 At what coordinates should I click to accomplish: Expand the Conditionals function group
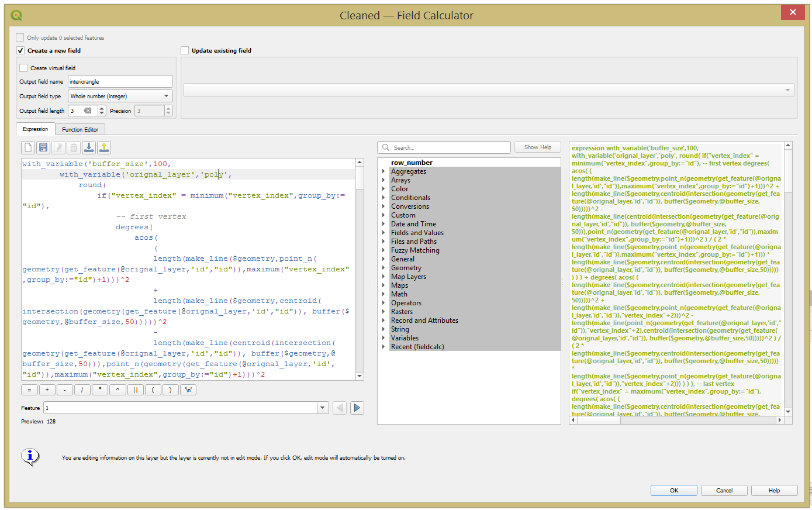click(x=383, y=198)
